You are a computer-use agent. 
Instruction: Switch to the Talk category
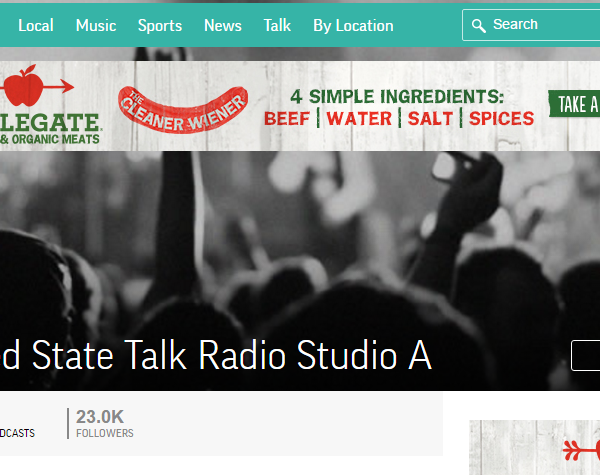click(277, 25)
